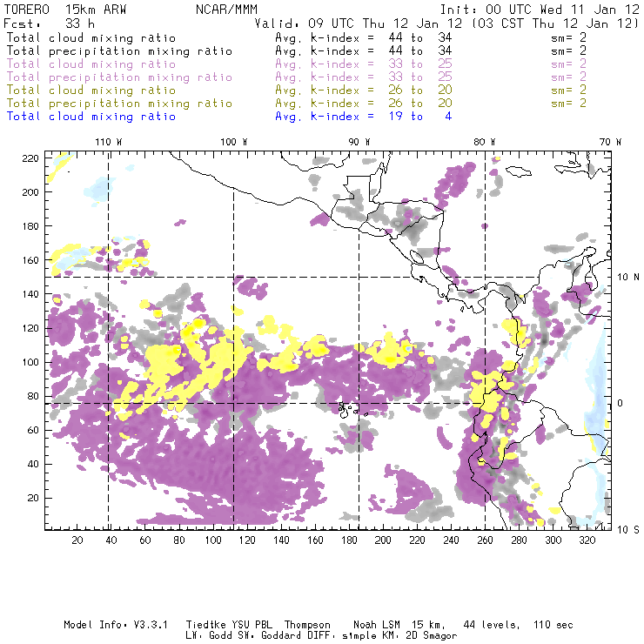Click 'Init: 00 UTC Wed 11 Jan 12'
The image size is (644, 644).
540,10
